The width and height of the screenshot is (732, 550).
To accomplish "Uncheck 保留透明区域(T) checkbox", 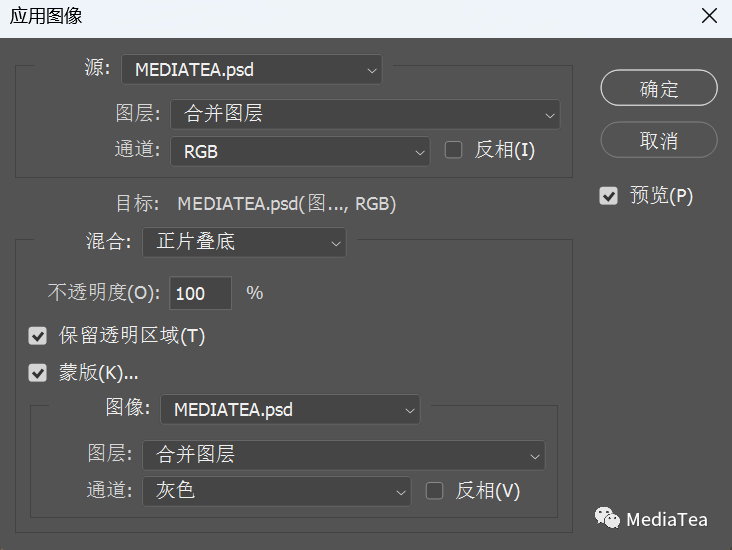I will [37, 336].
